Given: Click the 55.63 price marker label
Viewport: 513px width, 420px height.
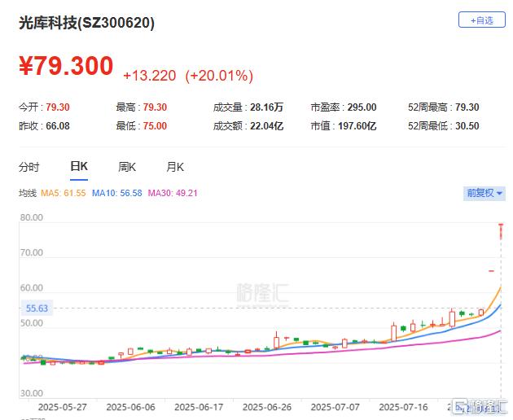Looking at the screenshot, I should pos(37,308).
